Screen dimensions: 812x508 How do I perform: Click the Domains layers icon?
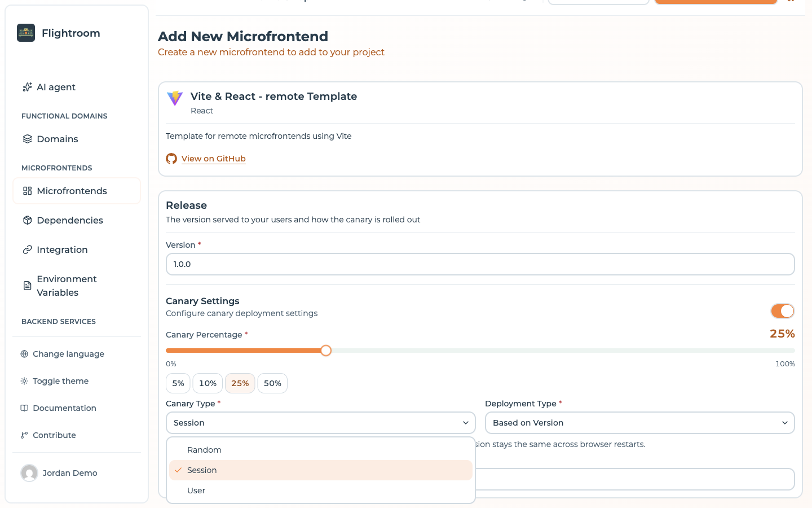27,139
